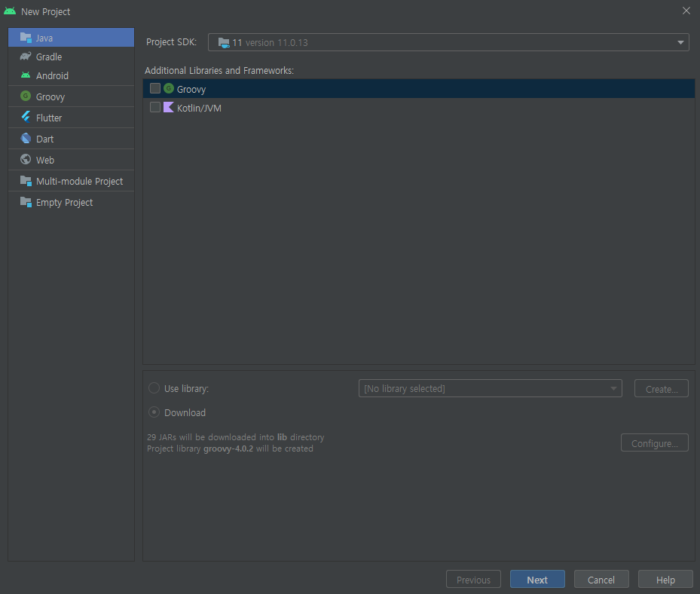The width and height of the screenshot is (700, 594).
Task: Click the Android Studio icon in title bar
Action: point(10,11)
